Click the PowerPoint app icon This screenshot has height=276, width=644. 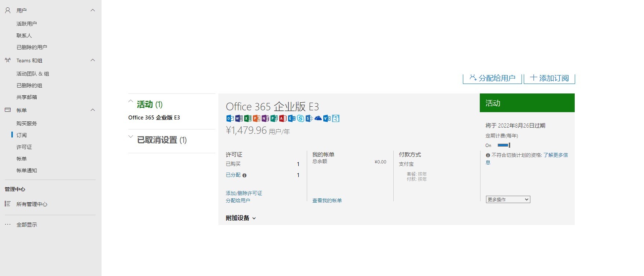(257, 118)
